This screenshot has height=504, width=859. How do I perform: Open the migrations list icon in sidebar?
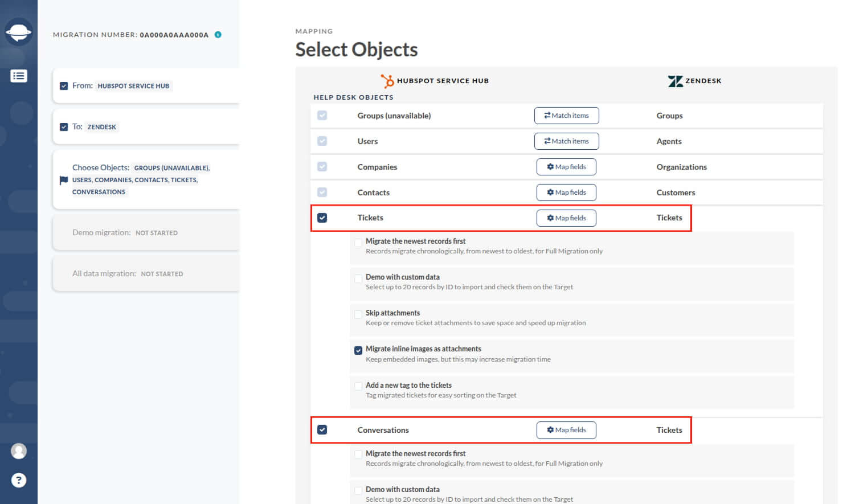[19, 76]
